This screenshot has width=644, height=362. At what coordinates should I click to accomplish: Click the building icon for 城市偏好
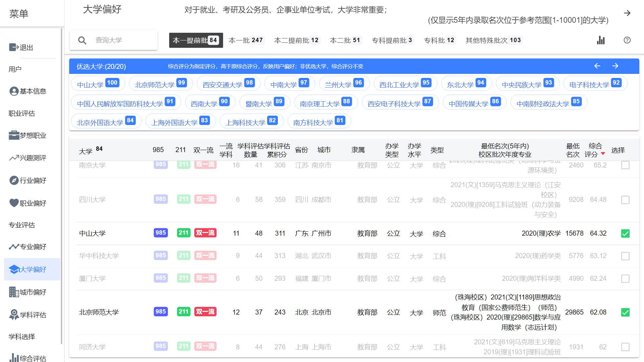coord(14,292)
